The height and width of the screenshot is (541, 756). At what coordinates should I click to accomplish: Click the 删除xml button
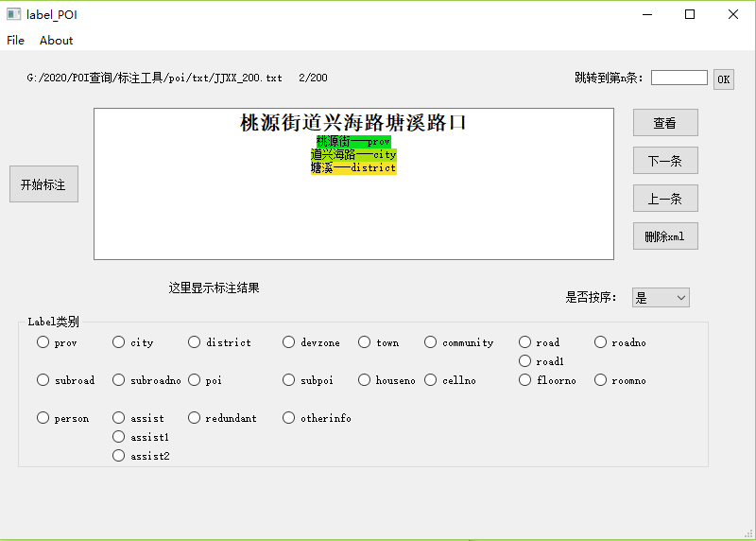coord(665,236)
